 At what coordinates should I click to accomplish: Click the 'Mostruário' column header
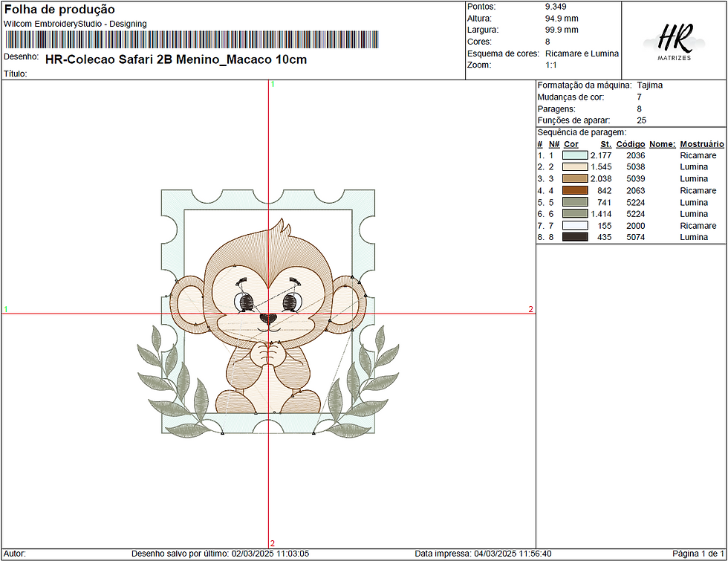(x=702, y=144)
